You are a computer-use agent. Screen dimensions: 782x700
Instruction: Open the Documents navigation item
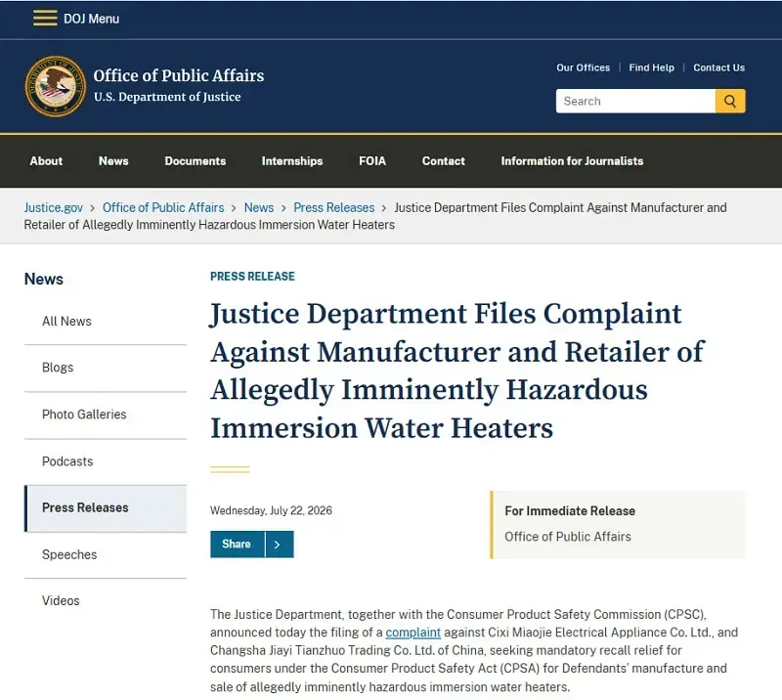pyautogui.click(x=195, y=161)
